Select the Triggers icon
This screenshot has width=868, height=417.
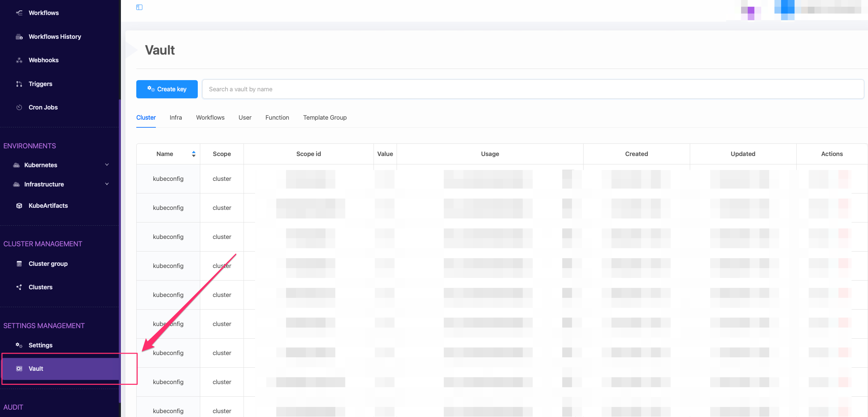19,84
